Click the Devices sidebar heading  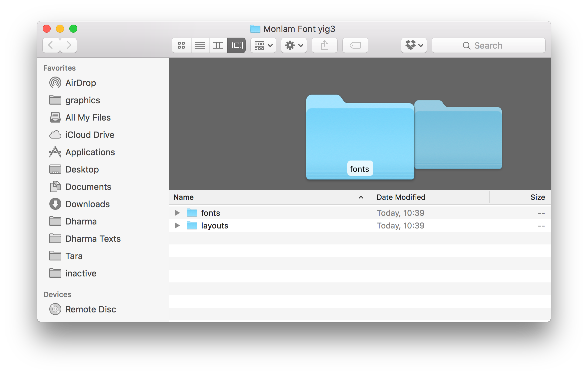click(x=57, y=294)
